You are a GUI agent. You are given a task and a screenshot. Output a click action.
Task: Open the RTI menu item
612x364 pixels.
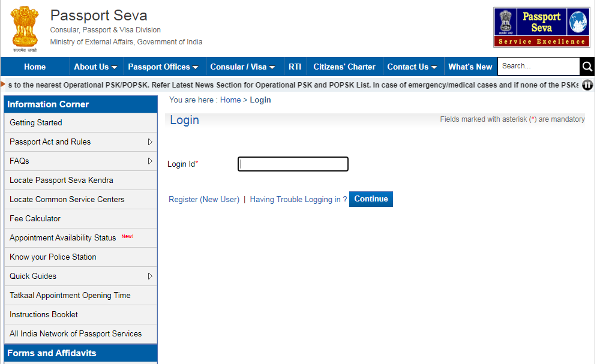pyautogui.click(x=295, y=66)
